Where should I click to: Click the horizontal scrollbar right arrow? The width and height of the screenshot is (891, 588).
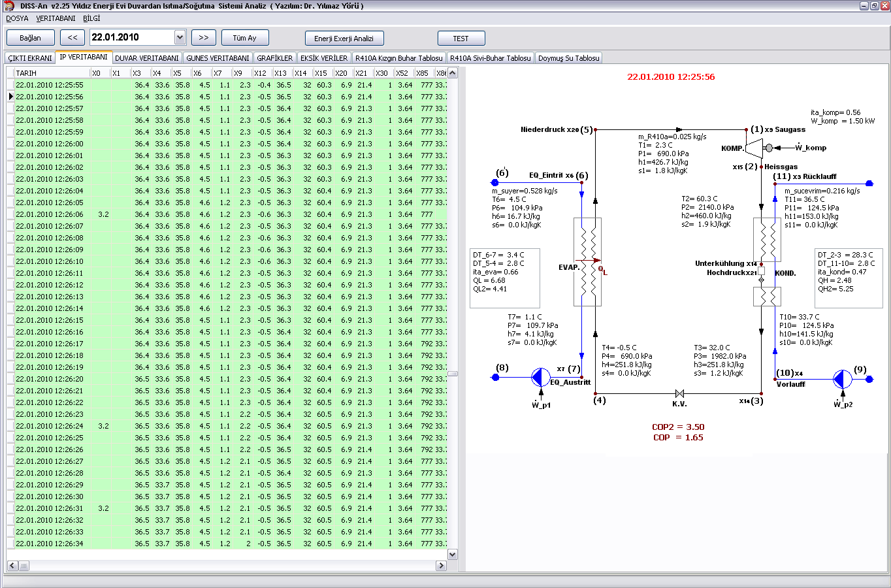coord(442,566)
